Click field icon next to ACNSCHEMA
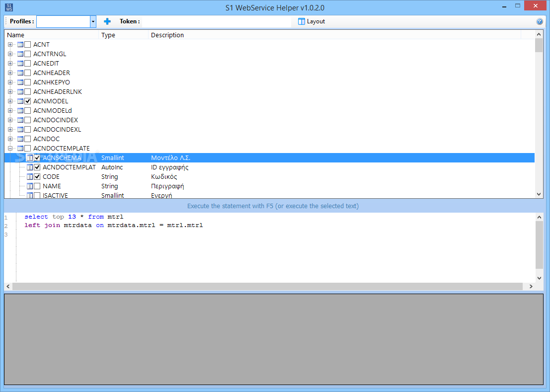The height and width of the screenshot is (392, 550). 30,158
